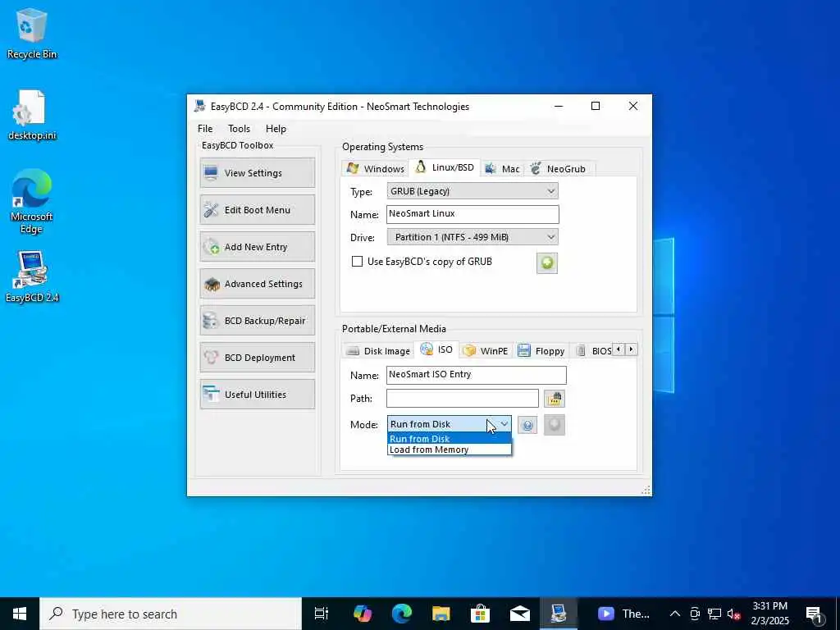Open the notification center icon
This screenshot has width=840, height=630.
(815, 614)
